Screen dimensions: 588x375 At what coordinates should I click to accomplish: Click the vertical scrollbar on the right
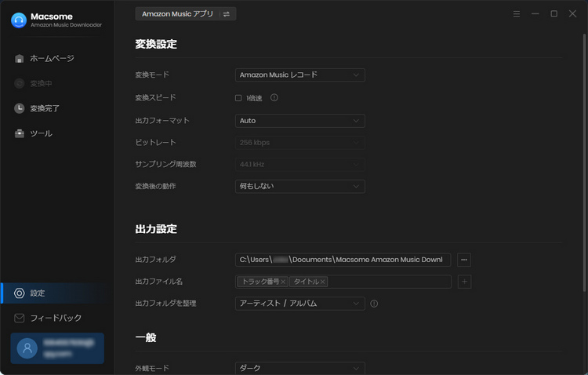tap(584, 162)
